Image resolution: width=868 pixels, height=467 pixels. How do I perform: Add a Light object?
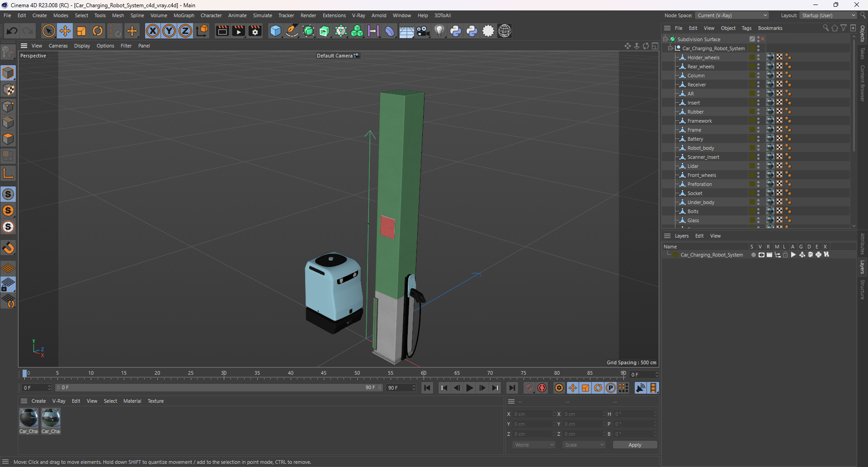click(439, 31)
